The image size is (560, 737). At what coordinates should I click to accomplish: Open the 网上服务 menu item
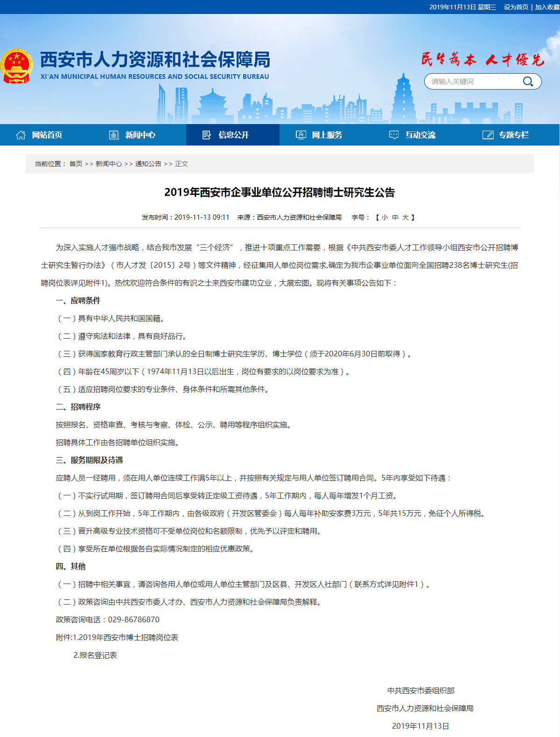click(x=326, y=135)
